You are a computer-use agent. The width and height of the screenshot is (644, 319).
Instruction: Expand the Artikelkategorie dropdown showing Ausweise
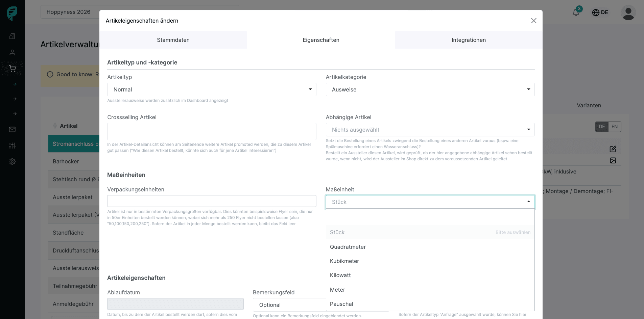430,89
